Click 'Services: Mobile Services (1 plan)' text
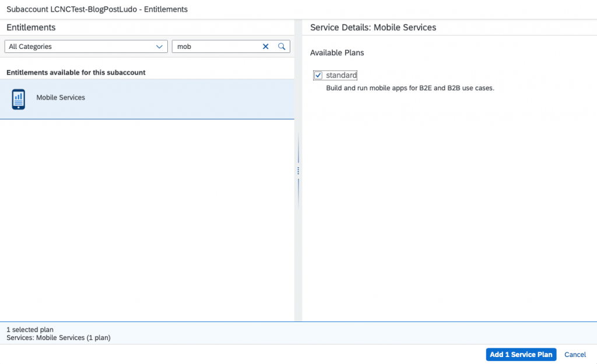The width and height of the screenshot is (597, 364). pos(59,338)
